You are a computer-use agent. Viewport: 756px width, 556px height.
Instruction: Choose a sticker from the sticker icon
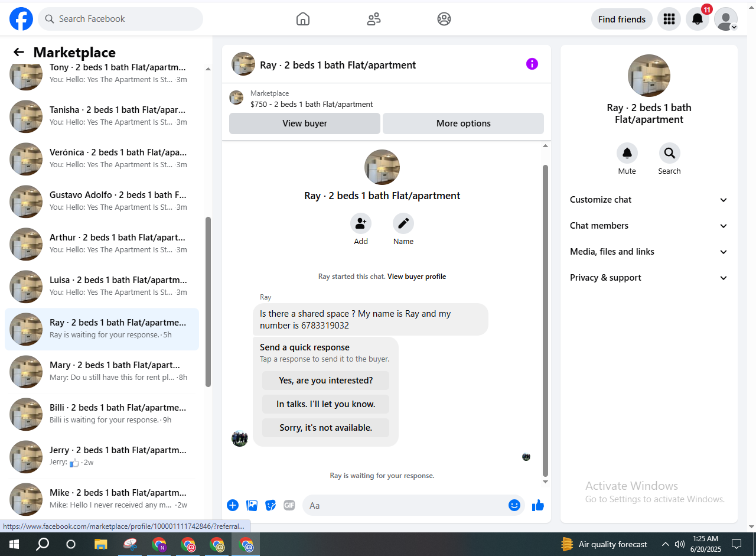pyautogui.click(x=271, y=505)
